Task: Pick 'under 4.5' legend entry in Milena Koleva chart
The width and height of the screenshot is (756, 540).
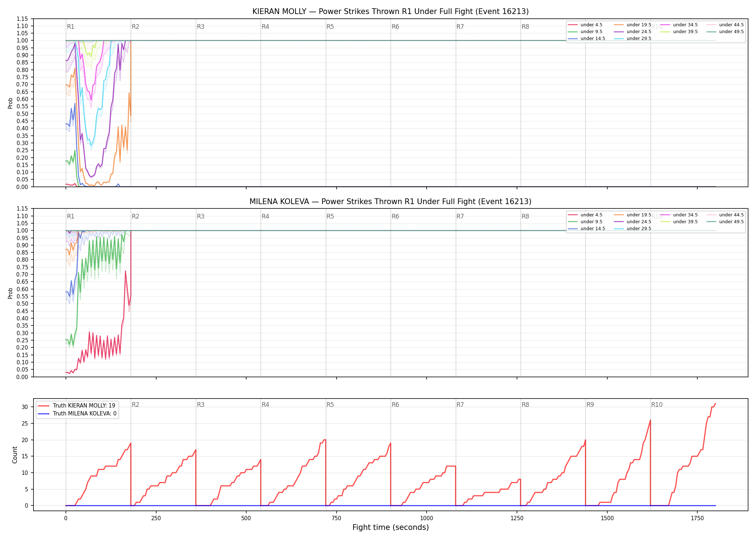Action: click(585, 215)
